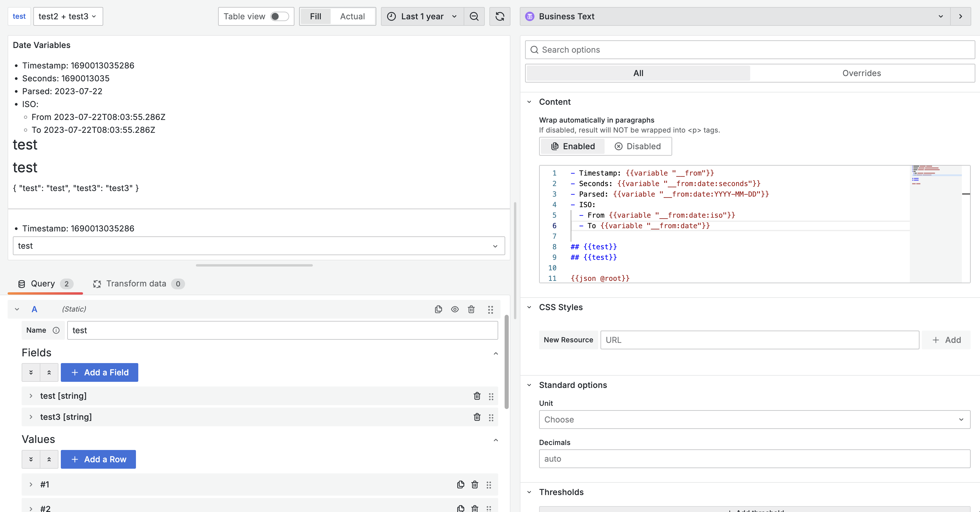Click the drag handle of query A
Viewport: 980px width, 512px height.
[x=490, y=310]
